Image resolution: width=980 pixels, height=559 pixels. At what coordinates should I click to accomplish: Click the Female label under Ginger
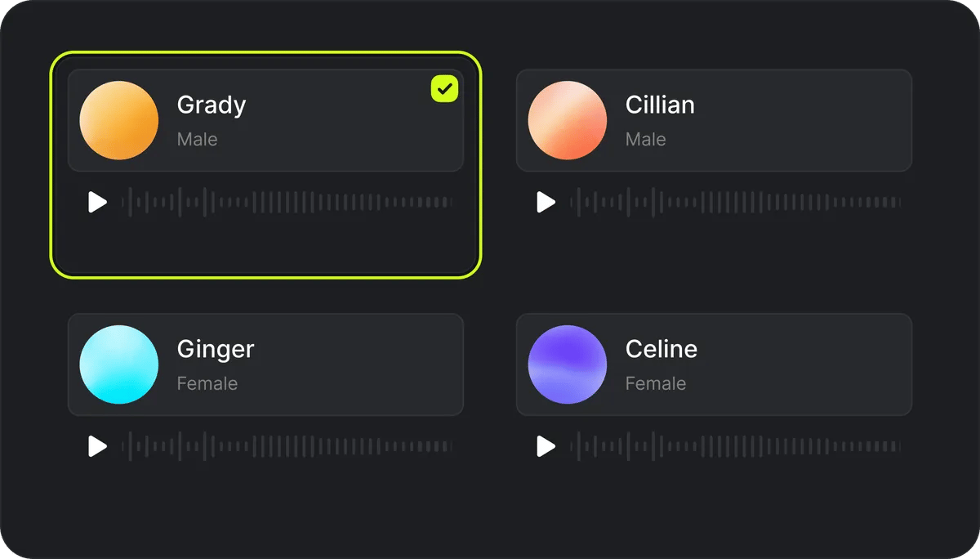pyautogui.click(x=207, y=383)
